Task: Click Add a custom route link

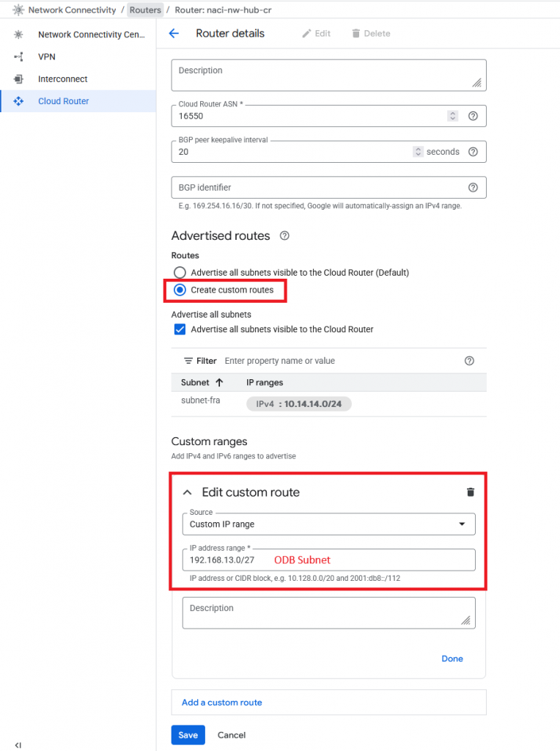Action: click(221, 703)
